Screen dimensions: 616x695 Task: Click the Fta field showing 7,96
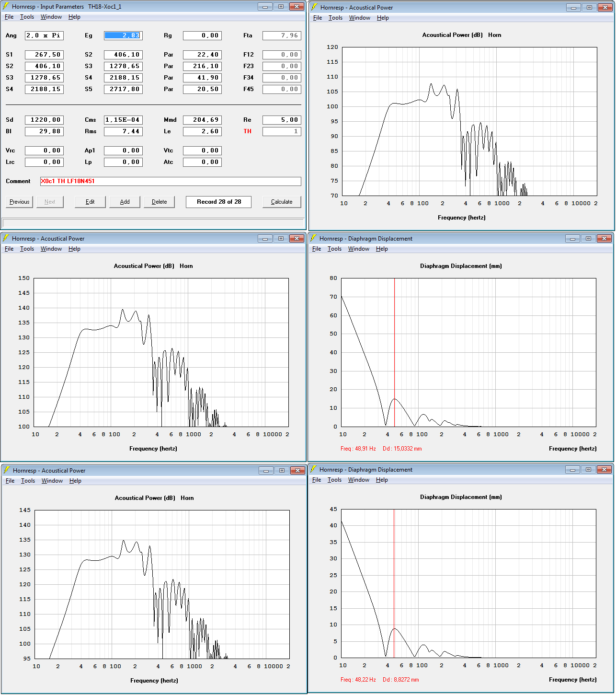(x=282, y=35)
